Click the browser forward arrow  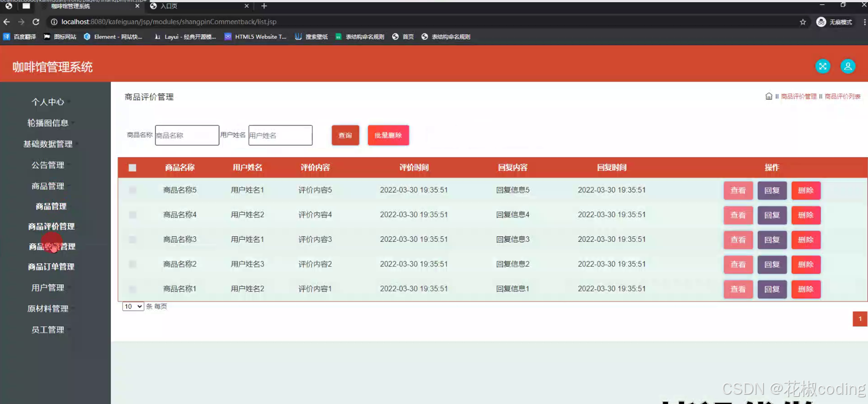21,22
